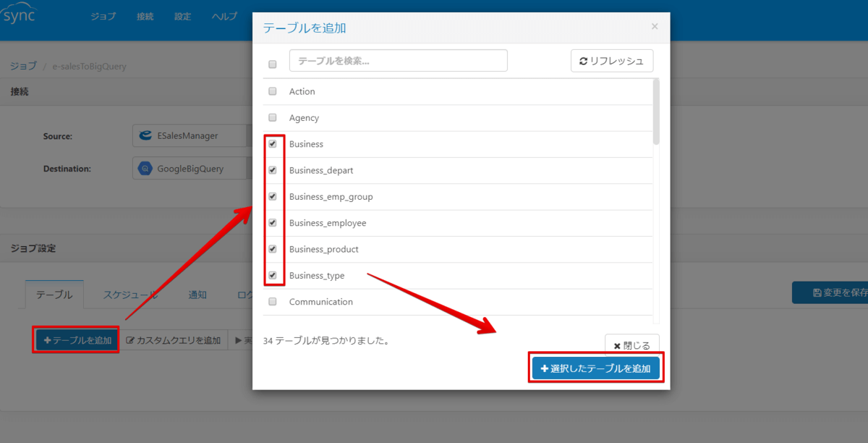Check the Communication table checkbox
868x443 pixels.
click(x=273, y=301)
